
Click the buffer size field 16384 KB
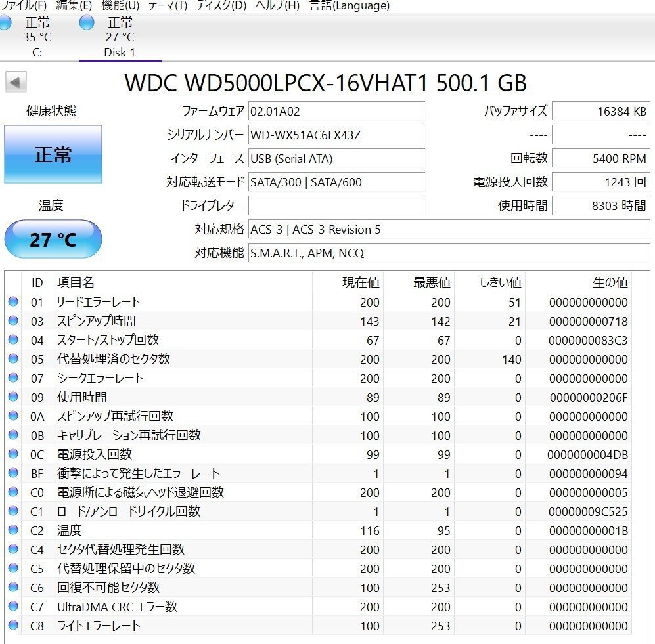coord(601,112)
